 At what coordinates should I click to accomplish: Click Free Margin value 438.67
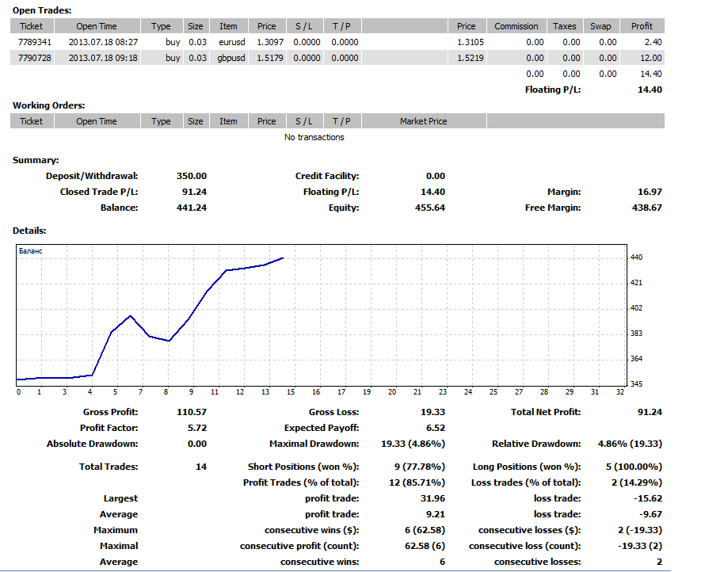(x=646, y=208)
